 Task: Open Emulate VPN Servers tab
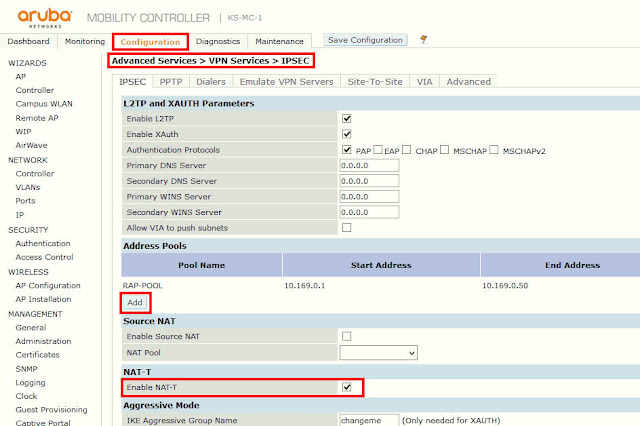point(287,82)
